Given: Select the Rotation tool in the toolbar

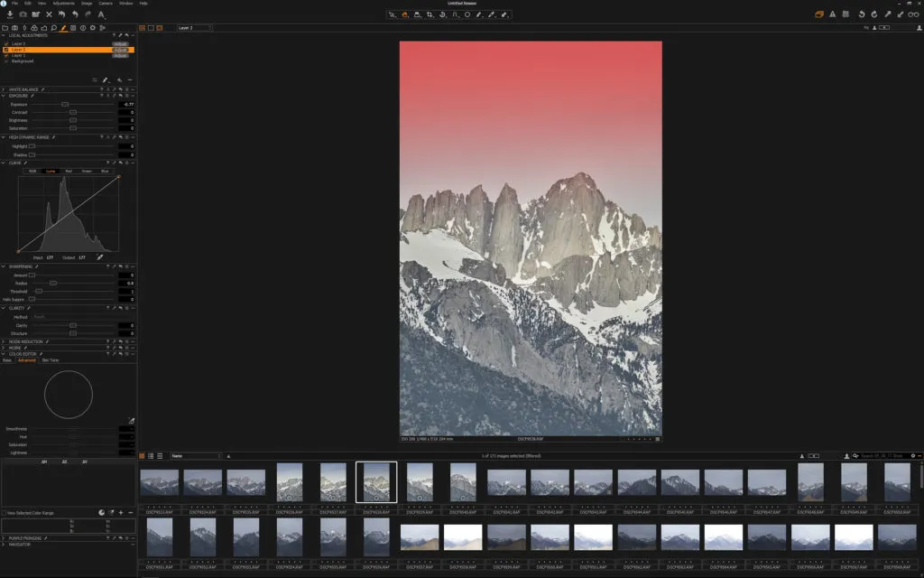Looking at the screenshot, I should [442, 14].
